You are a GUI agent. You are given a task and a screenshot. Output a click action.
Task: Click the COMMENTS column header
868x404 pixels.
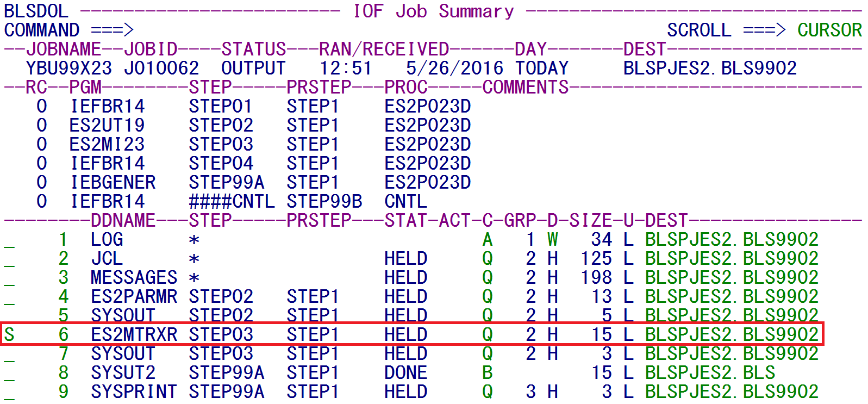pos(526,88)
